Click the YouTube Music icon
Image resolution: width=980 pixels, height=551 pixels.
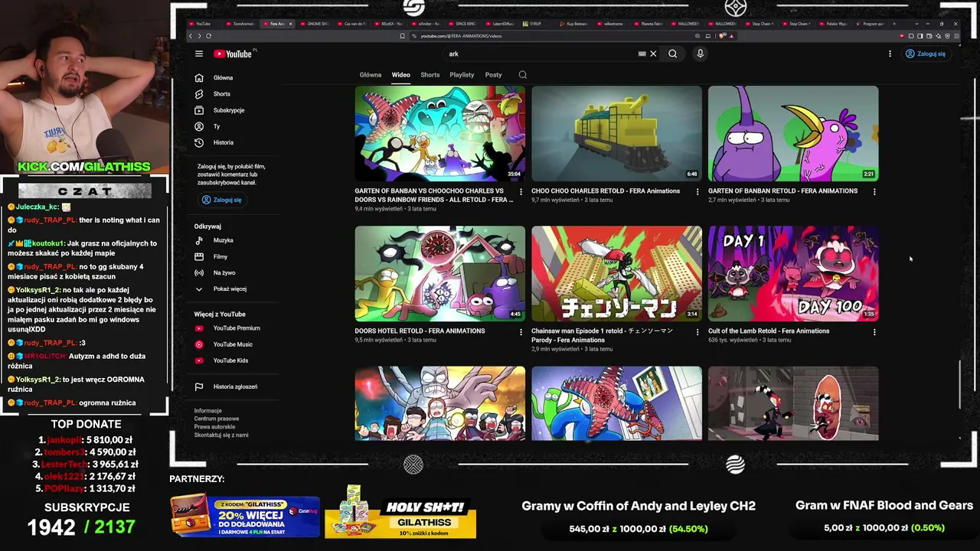point(199,344)
